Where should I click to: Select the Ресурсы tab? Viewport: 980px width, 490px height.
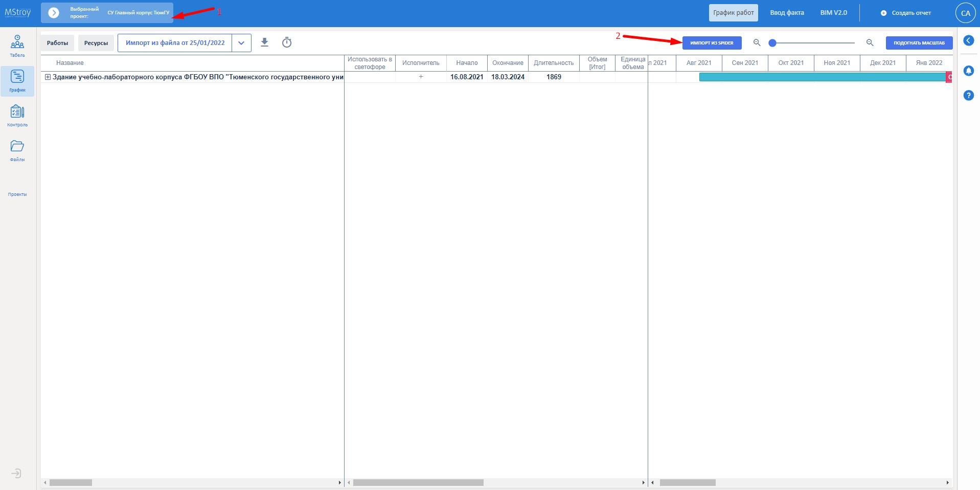[96, 43]
